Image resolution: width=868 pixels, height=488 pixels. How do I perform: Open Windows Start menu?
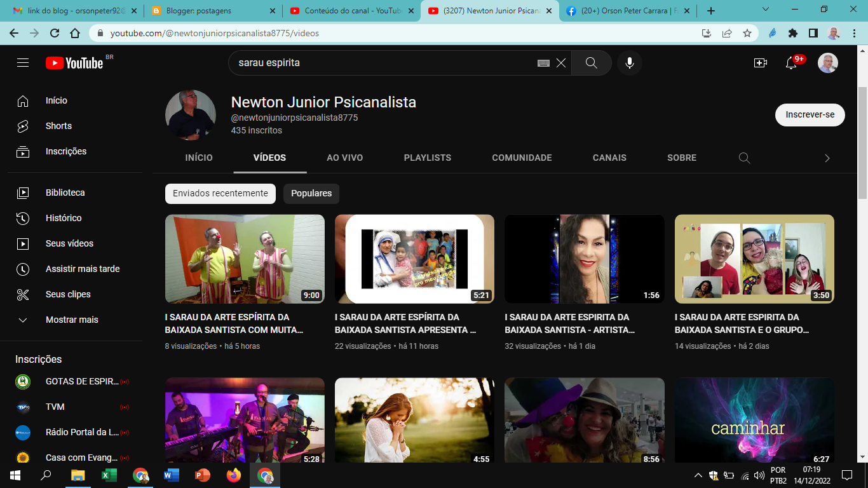(x=15, y=475)
